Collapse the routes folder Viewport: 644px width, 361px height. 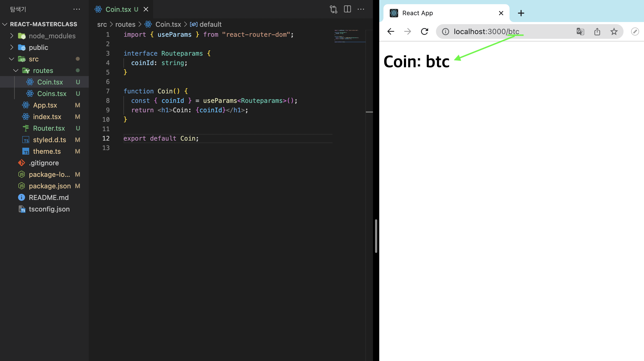(x=43, y=71)
